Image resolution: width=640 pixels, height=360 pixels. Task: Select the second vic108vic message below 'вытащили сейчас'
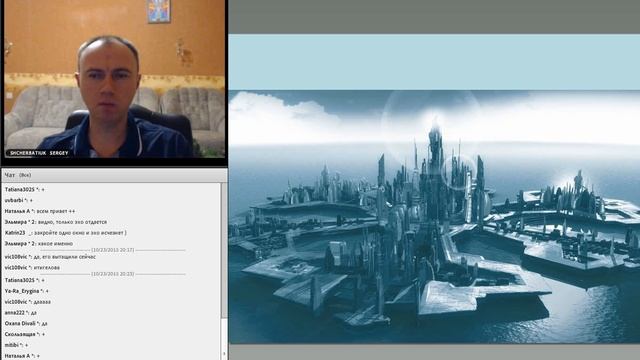(32, 267)
